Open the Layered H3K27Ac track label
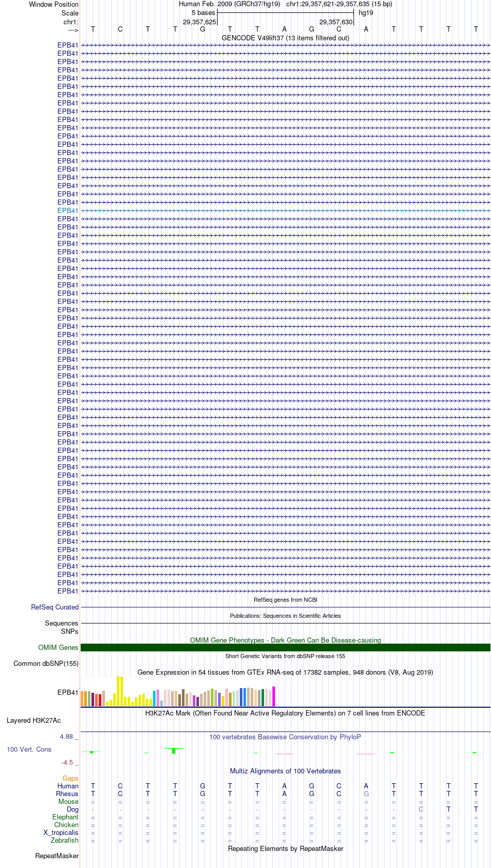 (x=34, y=720)
